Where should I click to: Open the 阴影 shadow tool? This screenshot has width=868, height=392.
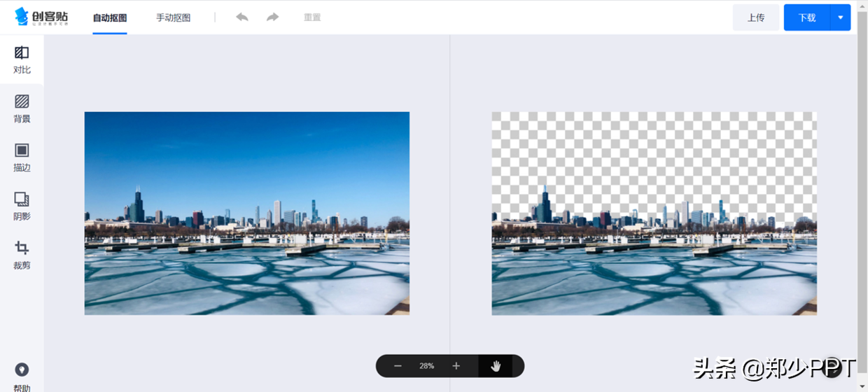(22, 206)
